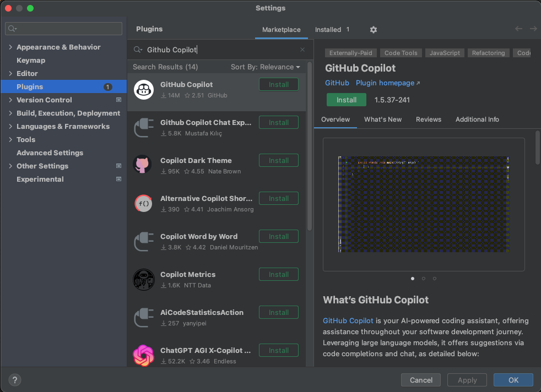Click the Cancel button
This screenshot has height=392, width=541.
click(x=421, y=380)
